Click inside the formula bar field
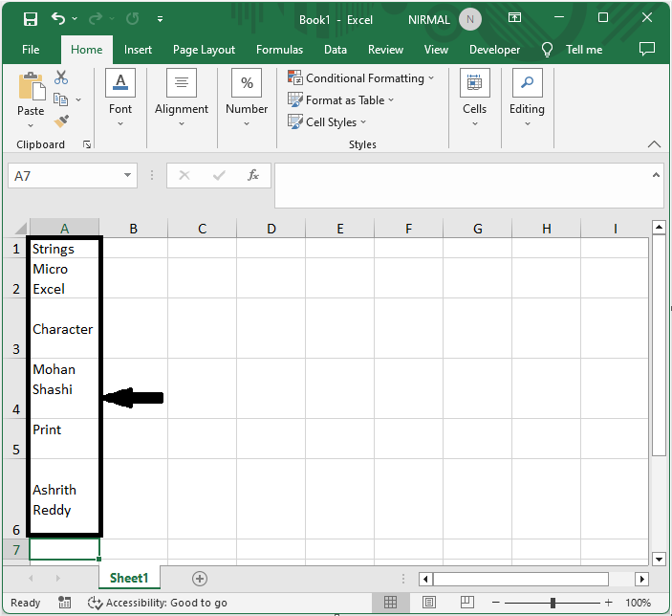Screen dimensions: 672x616 click(x=463, y=186)
